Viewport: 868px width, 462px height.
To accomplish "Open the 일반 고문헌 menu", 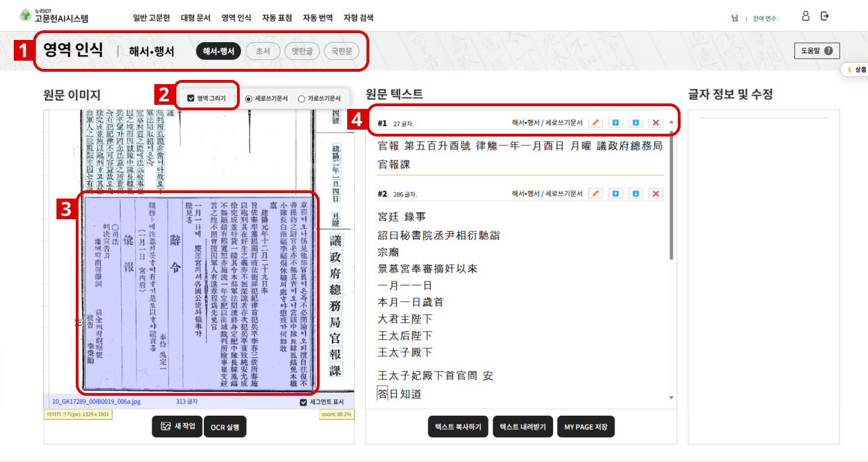I will click(x=152, y=18).
